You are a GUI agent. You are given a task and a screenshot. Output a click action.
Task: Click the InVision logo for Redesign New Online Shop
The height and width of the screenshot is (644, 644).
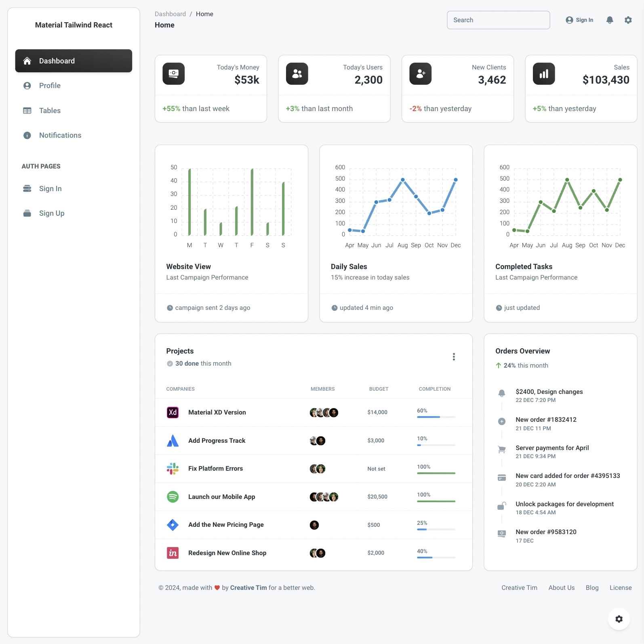(x=173, y=553)
